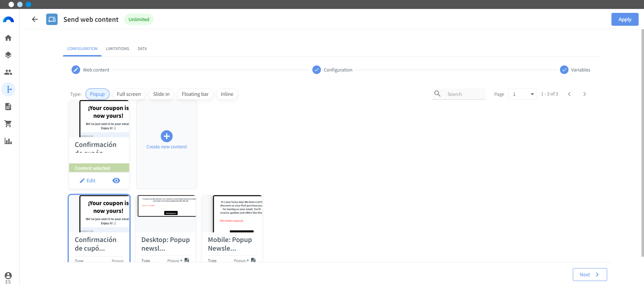This screenshot has height=286, width=644.
Task: Select the Inline type filter
Action: click(x=227, y=94)
